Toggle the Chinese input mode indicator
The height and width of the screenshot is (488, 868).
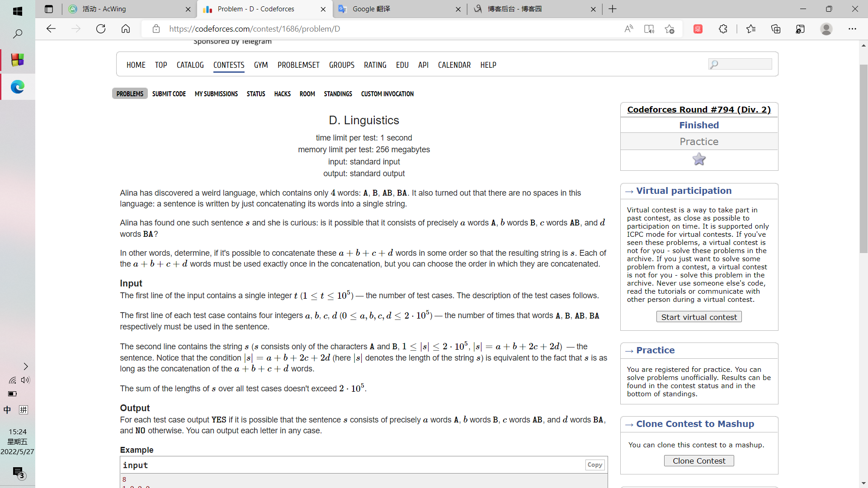click(7, 410)
